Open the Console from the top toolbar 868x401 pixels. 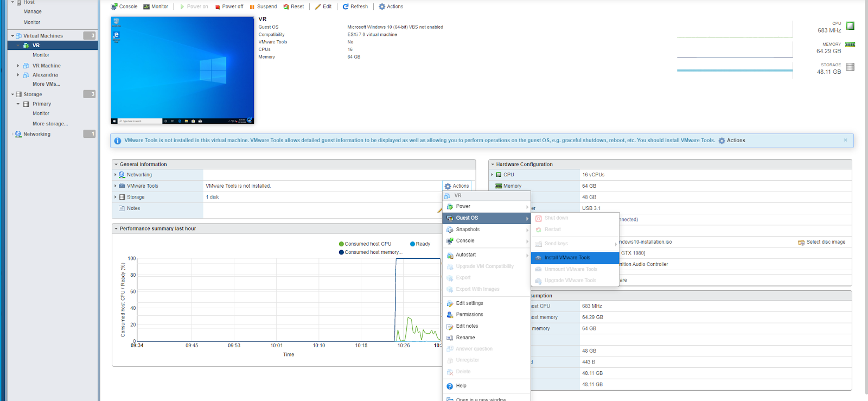(124, 7)
